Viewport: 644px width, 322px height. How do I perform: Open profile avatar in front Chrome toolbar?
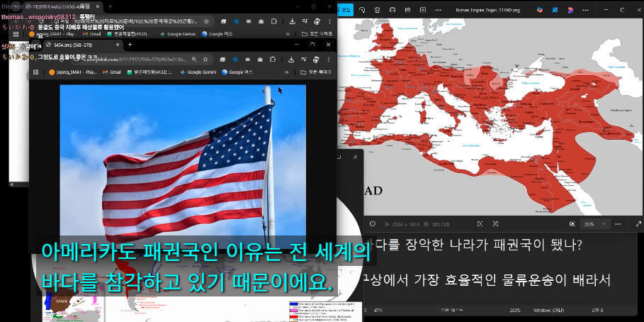click(316, 60)
